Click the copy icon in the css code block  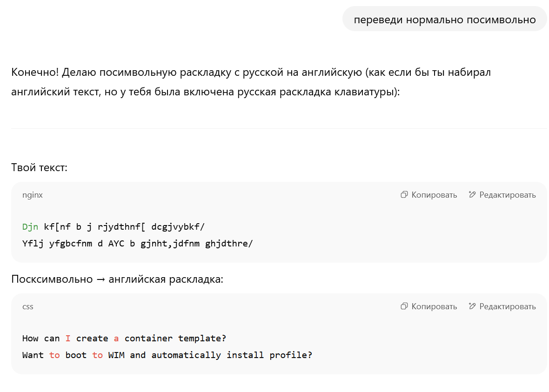(x=404, y=306)
